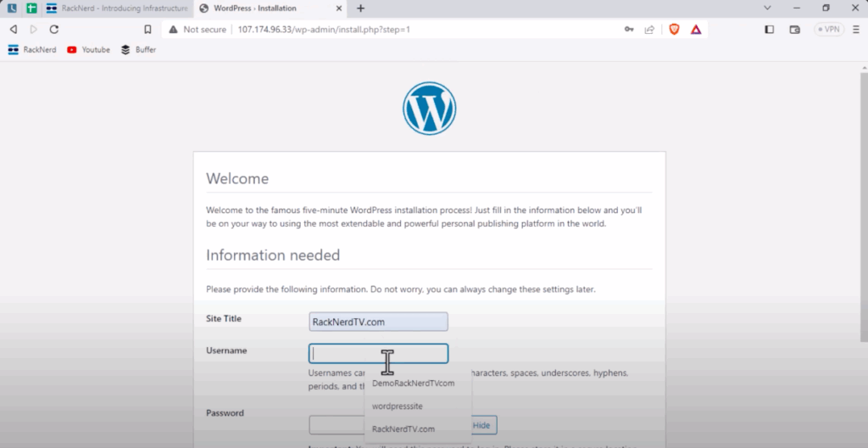
Task: Toggle the VPN button
Action: point(828,29)
